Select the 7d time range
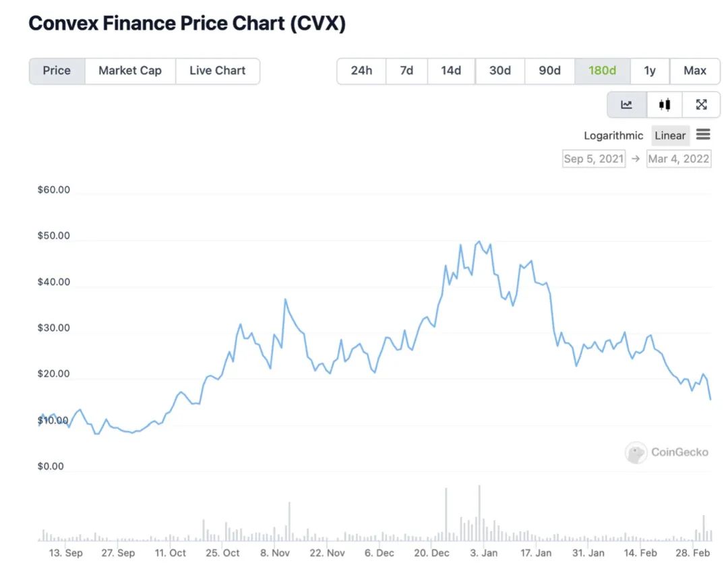Image resolution: width=728 pixels, height=567 pixels. (406, 71)
